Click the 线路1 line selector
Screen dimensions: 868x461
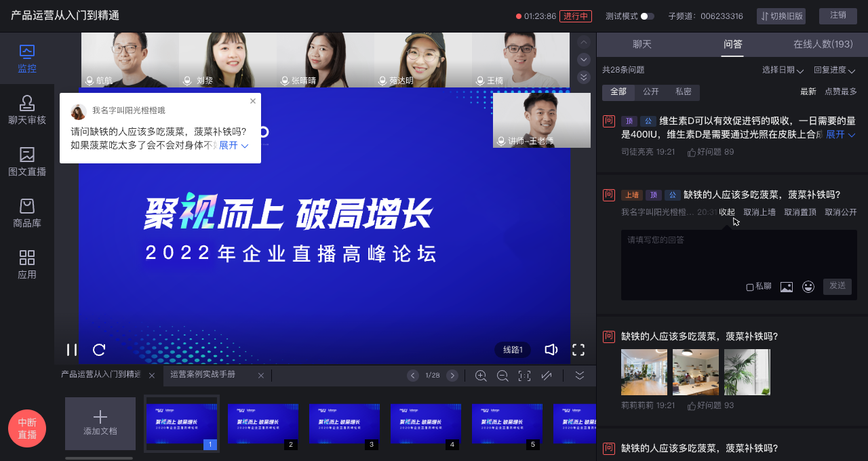click(x=513, y=350)
